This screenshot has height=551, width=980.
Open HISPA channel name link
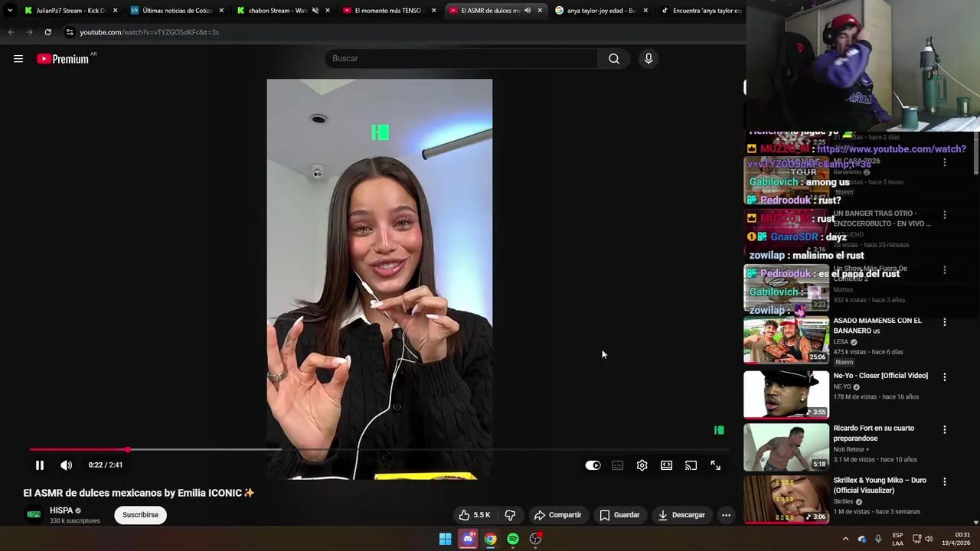(x=61, y=510)
